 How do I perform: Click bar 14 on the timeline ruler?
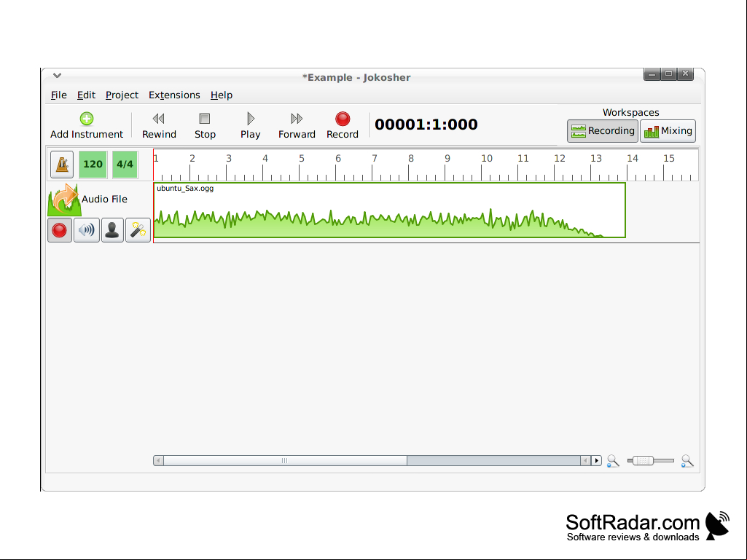tap(632, 158)
